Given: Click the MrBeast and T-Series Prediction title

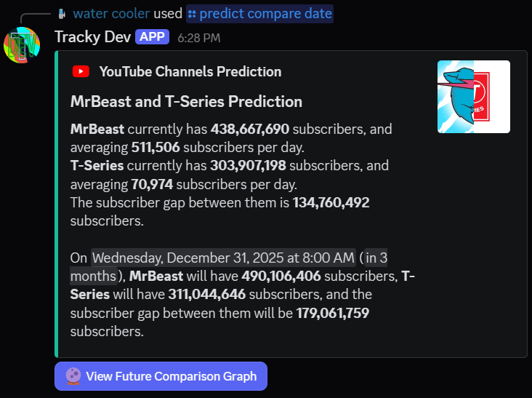Looking at the screenshot, I should coord(186,101).
